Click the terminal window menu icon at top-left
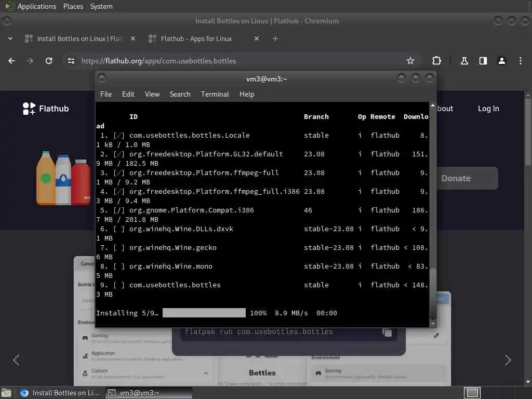Viewport: 532px width, 399px height. 102,78
